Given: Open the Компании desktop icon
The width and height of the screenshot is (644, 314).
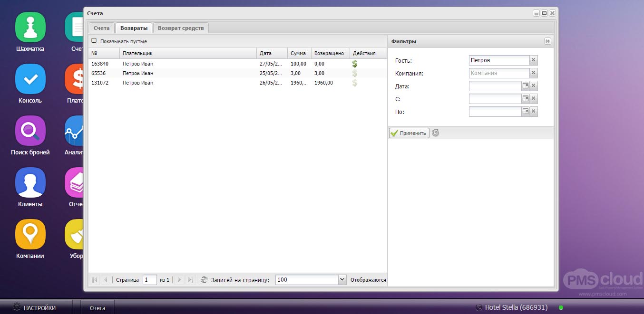Looking at the screenshot, I should [x=30, y=234].
